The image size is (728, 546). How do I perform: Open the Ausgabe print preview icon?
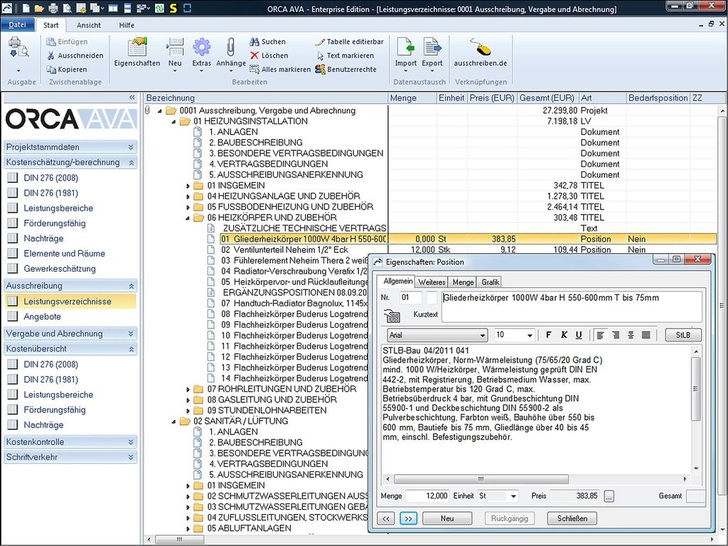[x=19, y=48]
